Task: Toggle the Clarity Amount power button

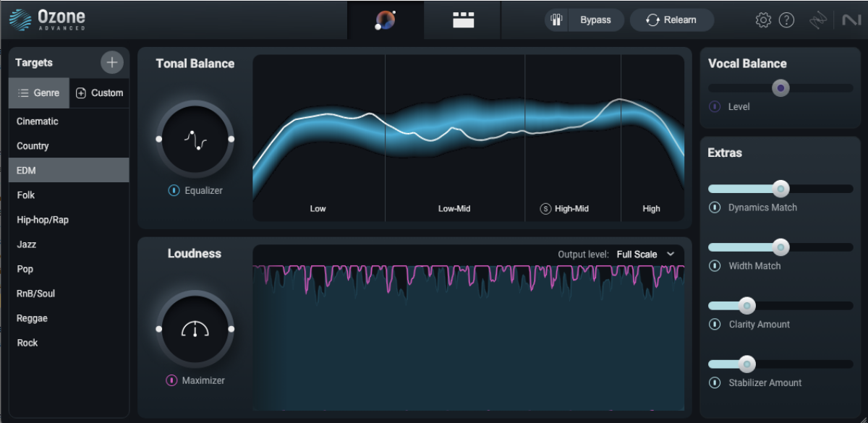Action: [715, 325]
